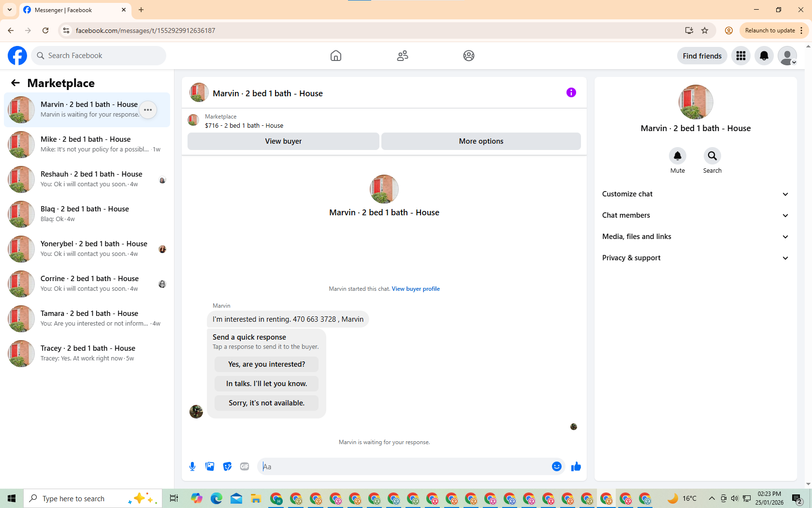Click the taskbar "Type here to search" box
Screen dimensions: 812x508
pos(93,498)
